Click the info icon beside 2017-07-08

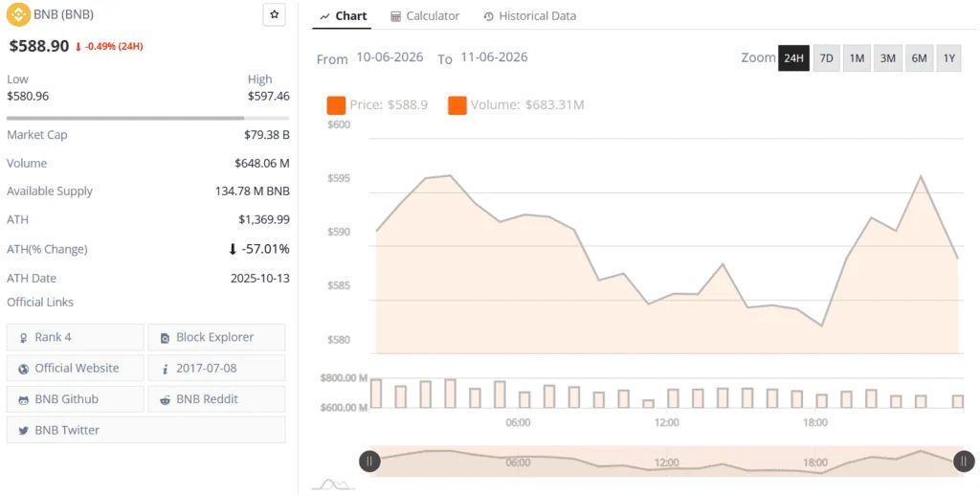pyautogui.click(x=165, y=370)
